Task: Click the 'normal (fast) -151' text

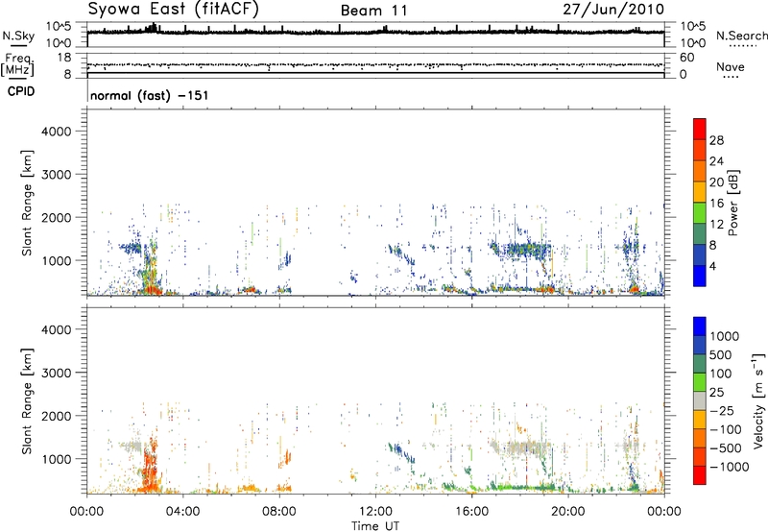Action: coord(150,95)
